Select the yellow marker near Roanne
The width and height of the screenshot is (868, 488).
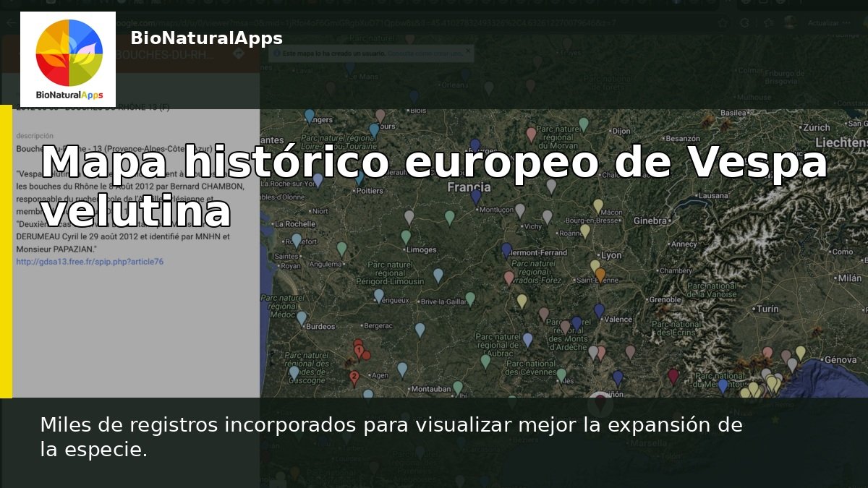(x=584, y=231)
